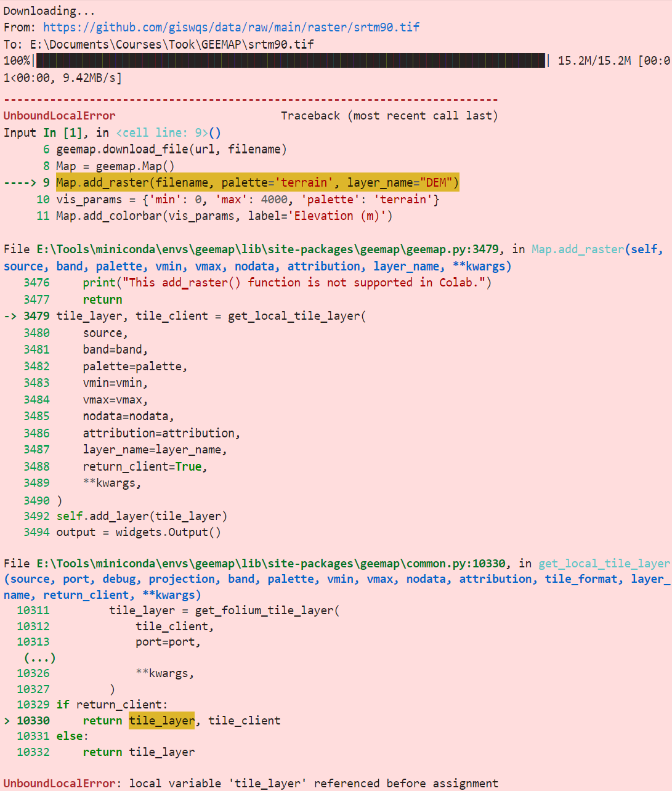The image size is (672, 791).
Task: Click the collapsed (...) lines indicator
Action: point(38,657)
